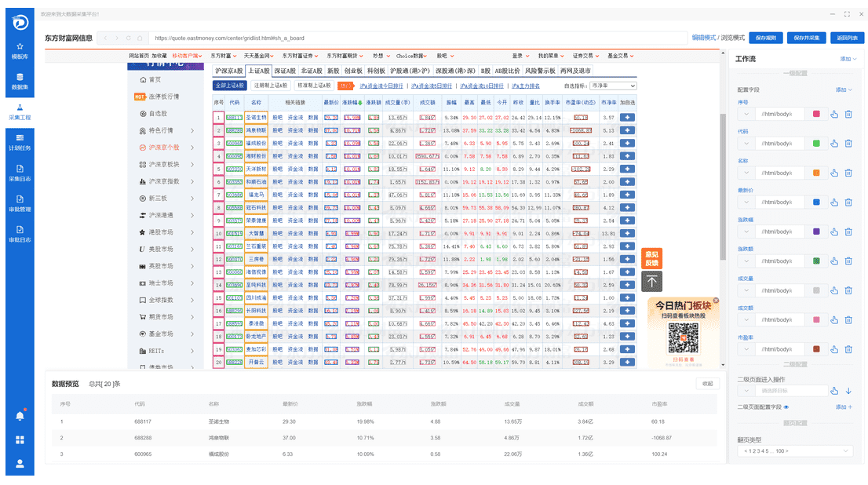
Task: Delete the 涨跌幅 field with trash icon
Action: pos(848,232)
